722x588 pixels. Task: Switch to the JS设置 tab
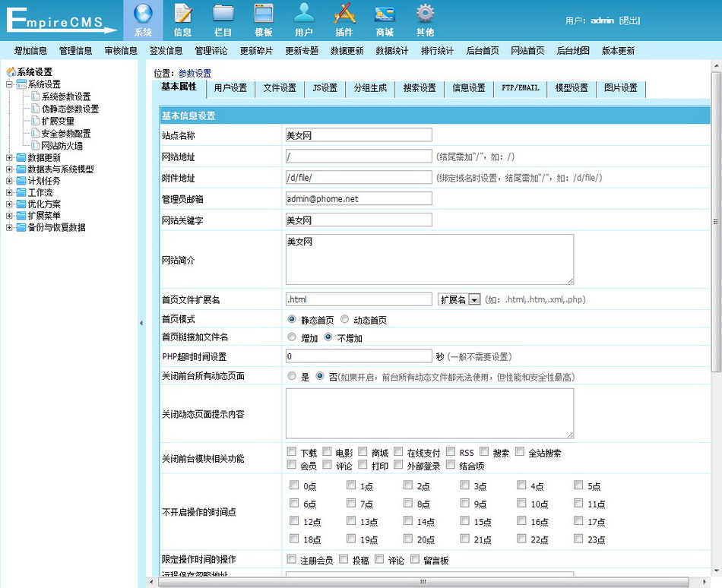(x=325, y=88)
